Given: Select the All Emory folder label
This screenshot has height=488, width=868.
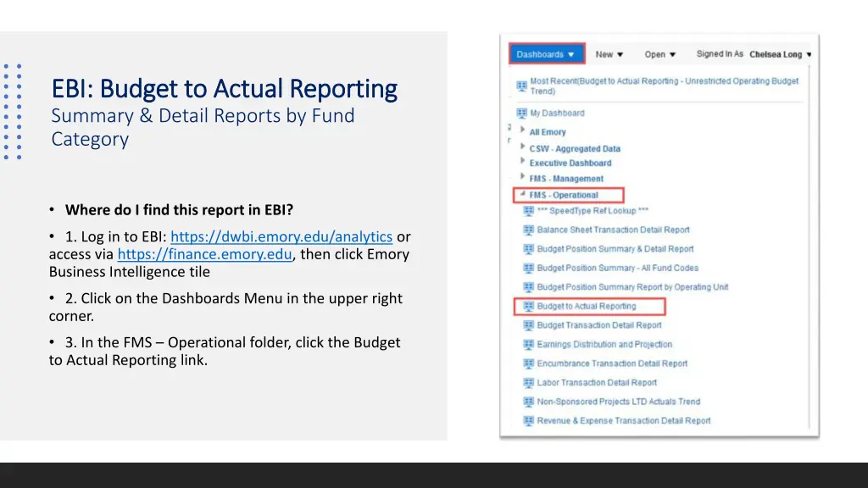Looking at the screenshot, I should pyautogui.click(x=548, y=132).
